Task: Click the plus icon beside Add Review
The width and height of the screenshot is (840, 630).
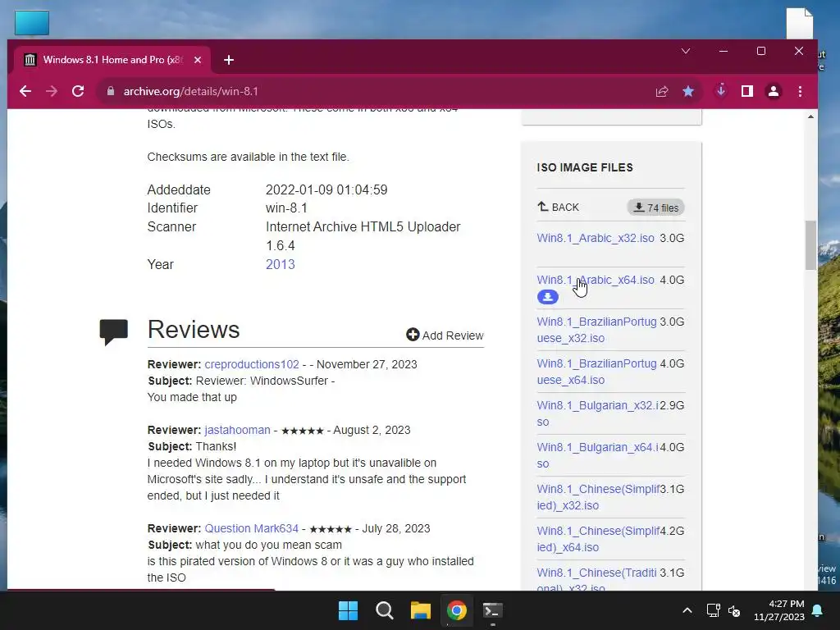Action: (x=413, y=335)
